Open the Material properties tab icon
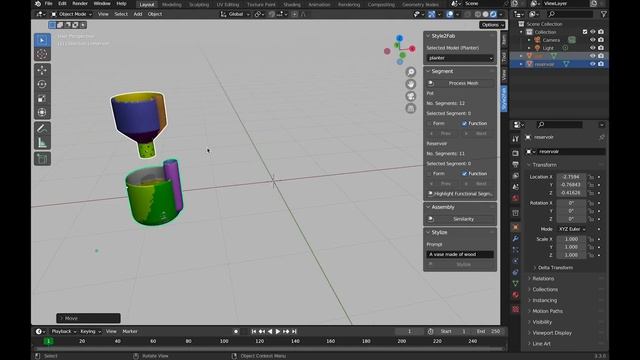The width and height of the screenshot is (640, 360). [516, 295]
